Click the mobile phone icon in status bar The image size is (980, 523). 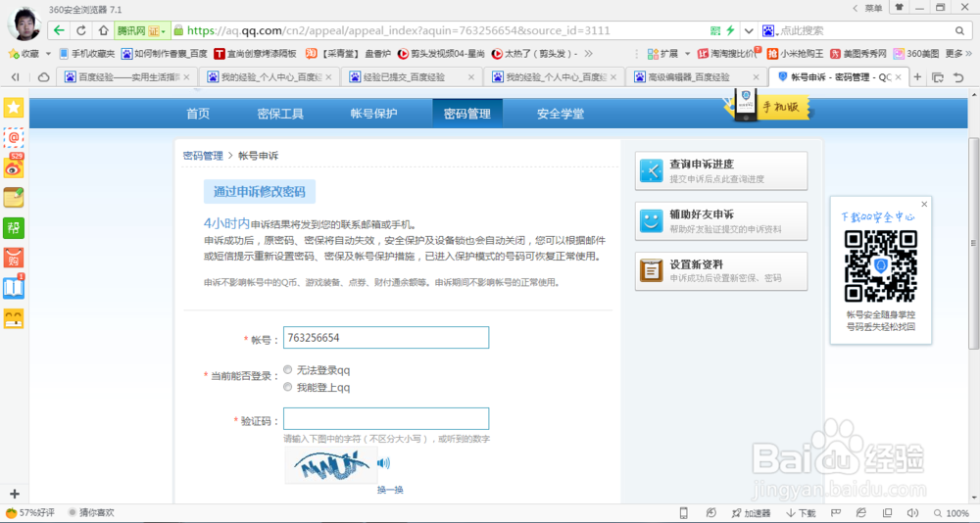point(684,513)
